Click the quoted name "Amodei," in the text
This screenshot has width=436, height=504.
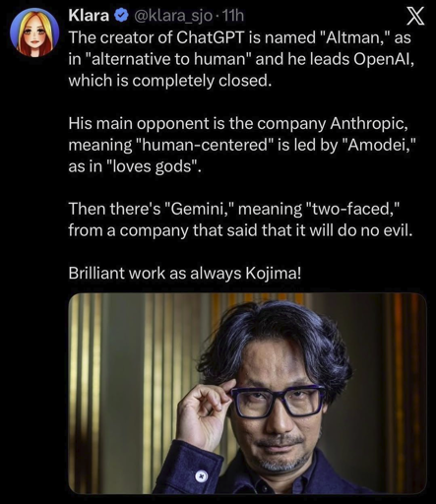380,145
